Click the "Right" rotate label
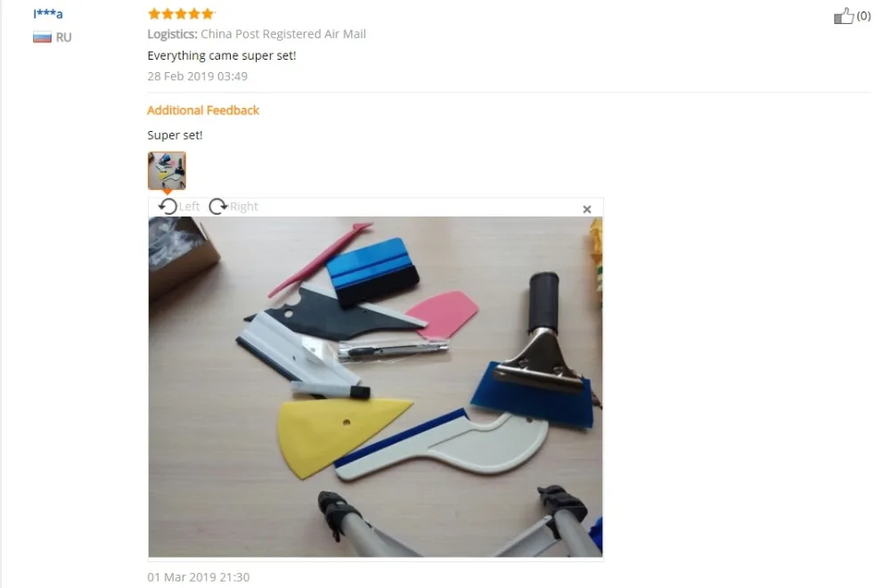 [244, 206]
